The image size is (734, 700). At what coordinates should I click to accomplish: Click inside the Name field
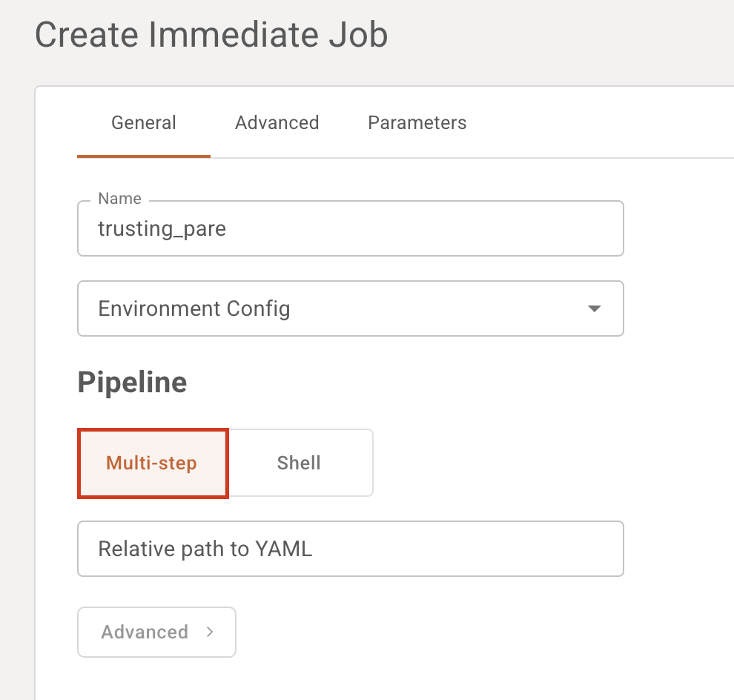(350, 228)
